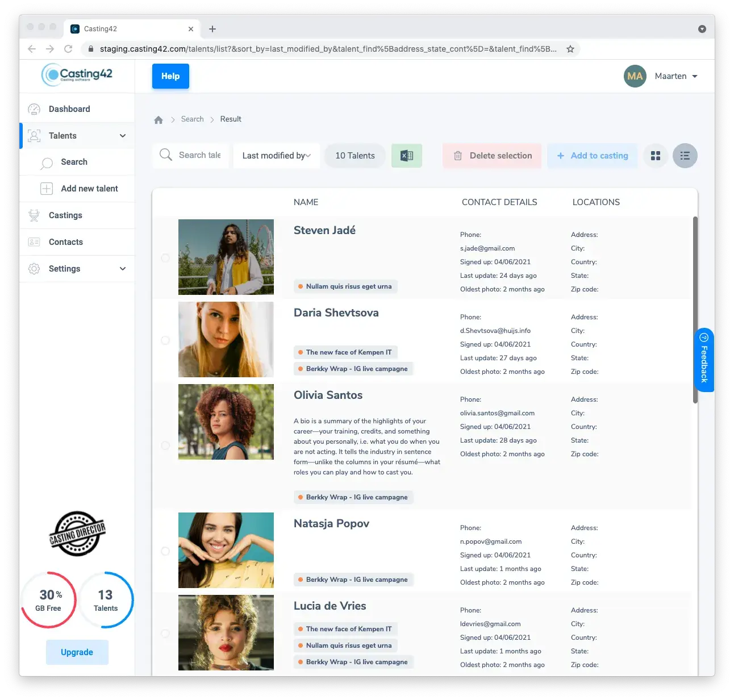Viewport: 734px width, 700px height.
Task: Open Castings in the sidebar
Action: click(x=65, y=215)
